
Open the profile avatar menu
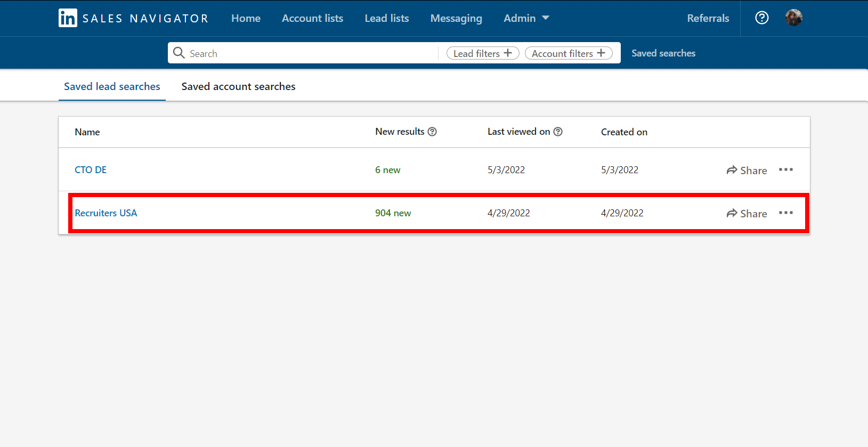tap(793, 18)
